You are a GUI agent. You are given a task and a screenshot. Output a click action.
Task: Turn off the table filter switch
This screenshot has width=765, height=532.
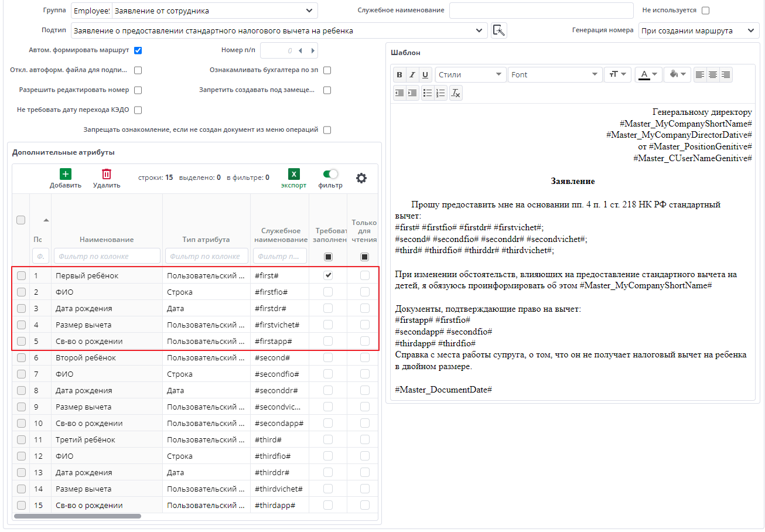click(330, 174)
